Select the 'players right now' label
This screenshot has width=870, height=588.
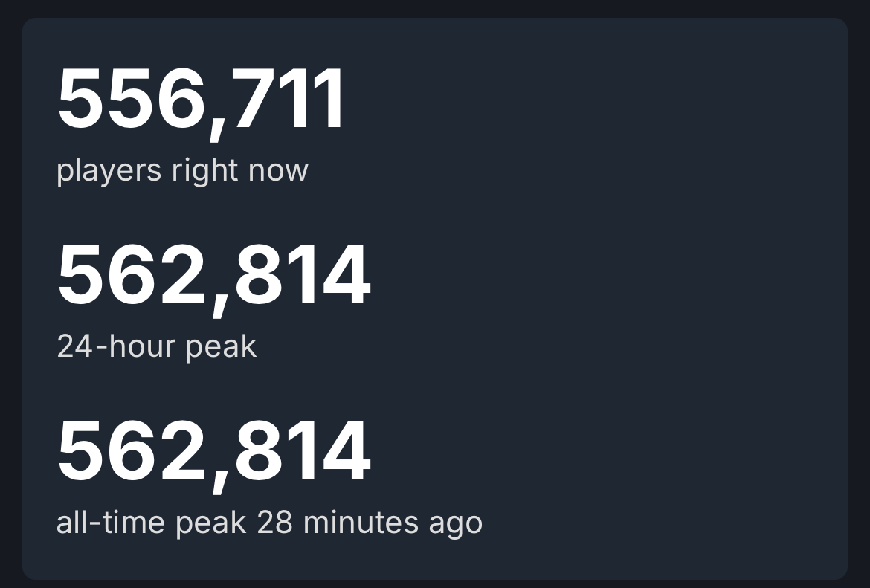182,170
